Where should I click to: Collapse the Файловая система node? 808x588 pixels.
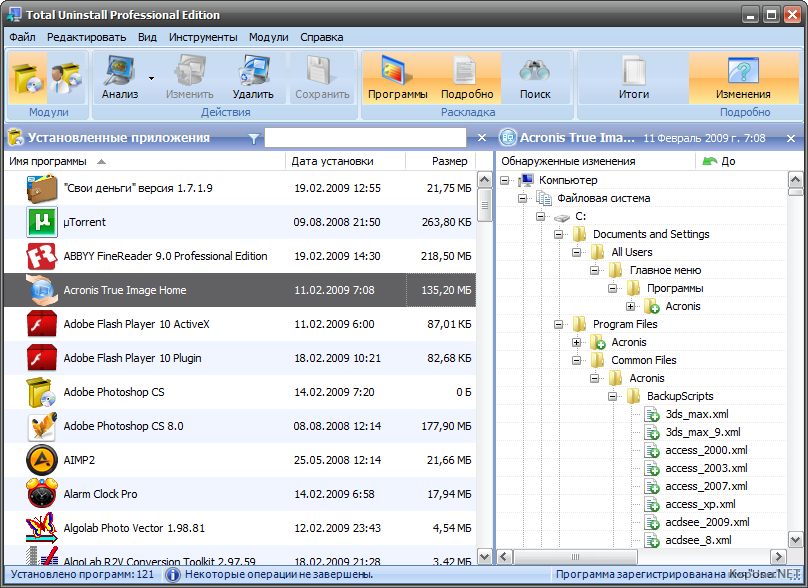pos(523,198)
